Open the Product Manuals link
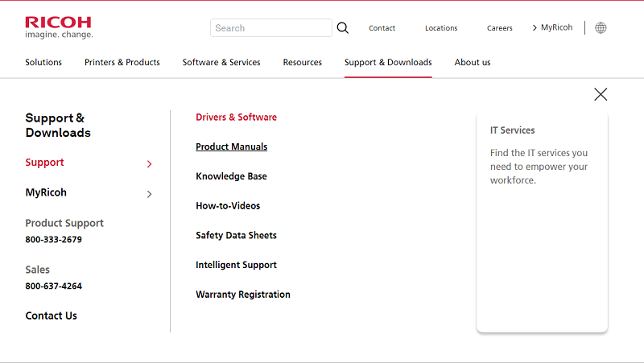Screen dimensions: 644x363 pyautogui.click(x=231, y=146)
